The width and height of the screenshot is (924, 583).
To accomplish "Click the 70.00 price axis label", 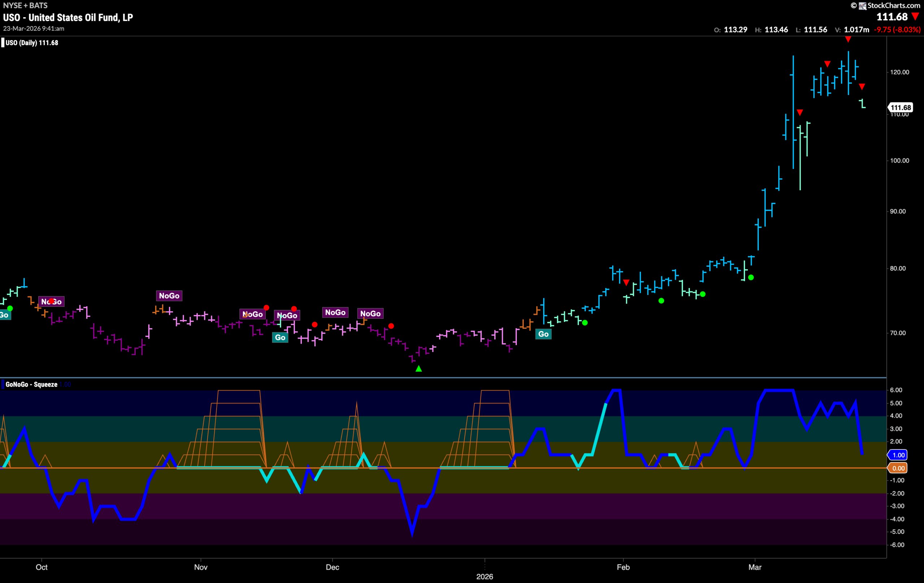I will pyautogui.click(x=898, y=333).
